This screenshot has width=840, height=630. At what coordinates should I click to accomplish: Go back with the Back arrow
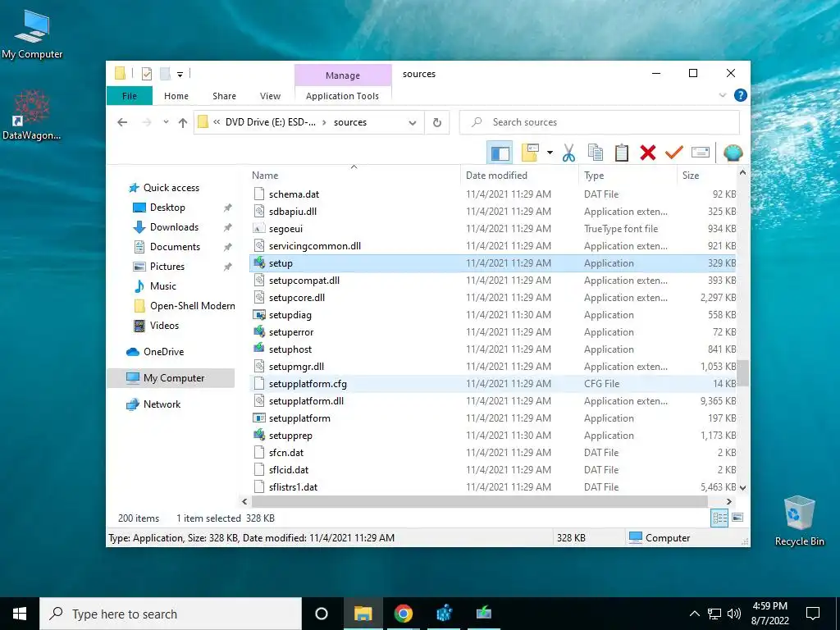[x=122, y=122]
